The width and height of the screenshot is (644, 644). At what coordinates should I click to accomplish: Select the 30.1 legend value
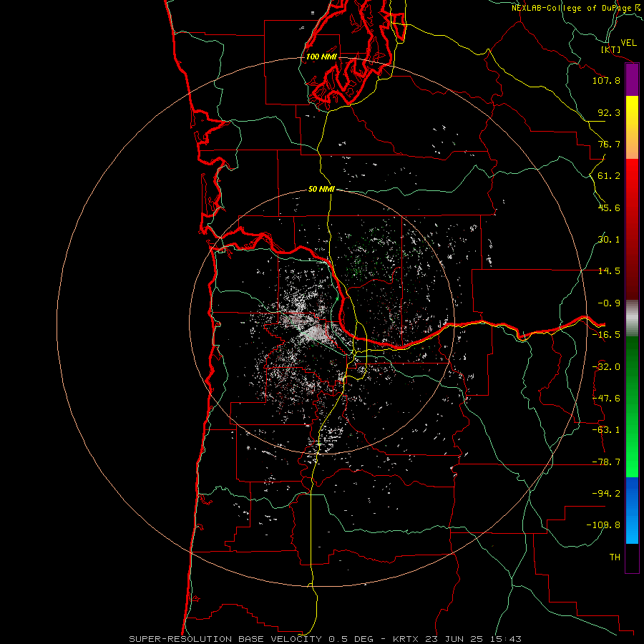click(609, 240)
